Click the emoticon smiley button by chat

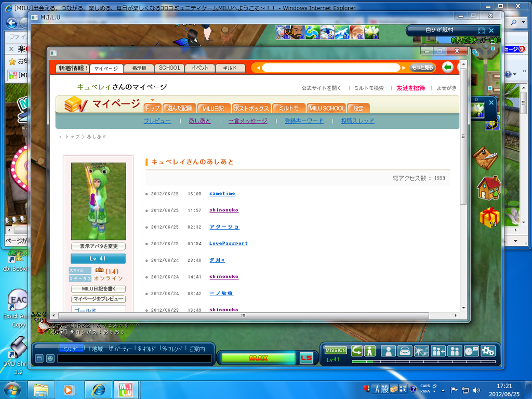coord(50,358)
